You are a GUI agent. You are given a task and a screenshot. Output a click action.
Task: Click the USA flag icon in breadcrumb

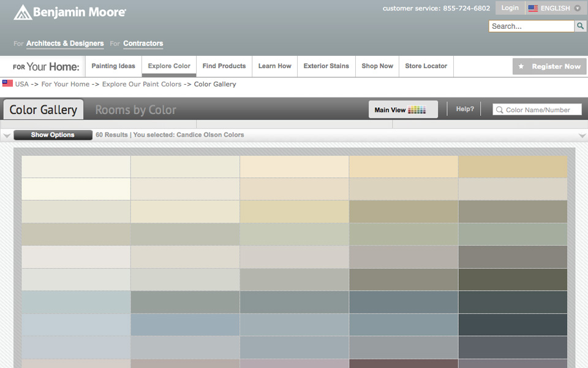[x=7, y=83]
